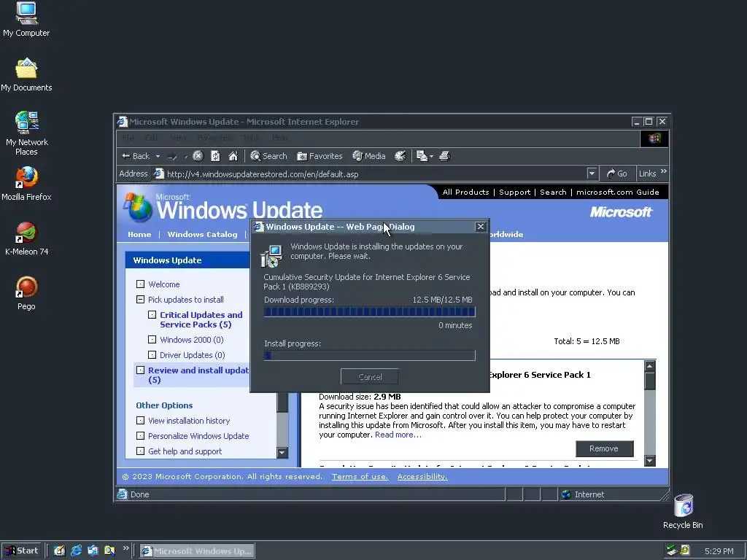747x560 pixels.
Task: Click the Forward arrow in IE toolbar
Action: pyautogui.click(x=172, y=156)
